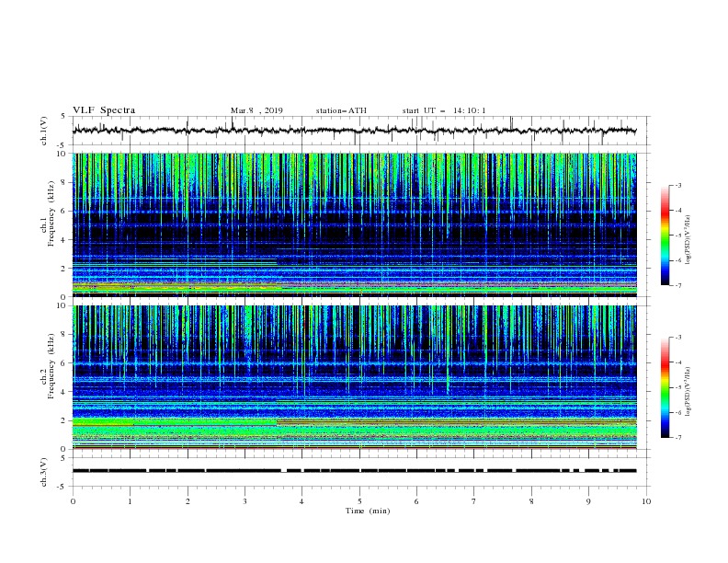
Task: Click the "VLF Spectra" plot title
Action: [x=104, y=110]
